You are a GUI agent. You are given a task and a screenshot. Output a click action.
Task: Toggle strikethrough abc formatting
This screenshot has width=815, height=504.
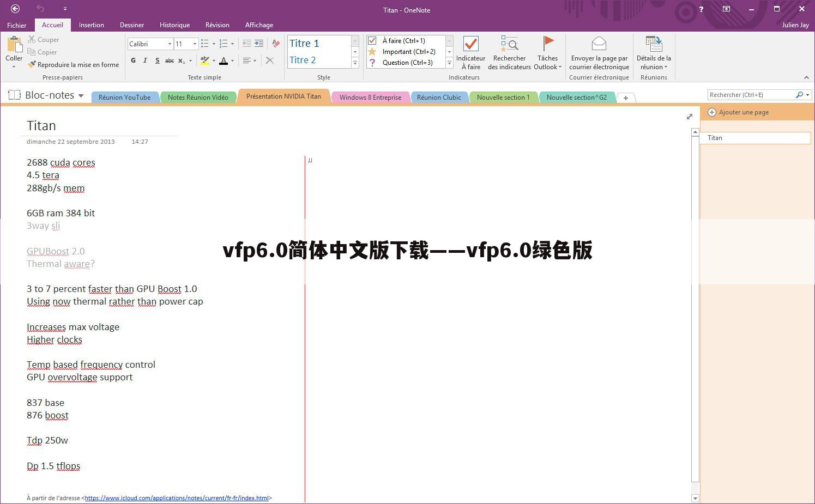170,60
